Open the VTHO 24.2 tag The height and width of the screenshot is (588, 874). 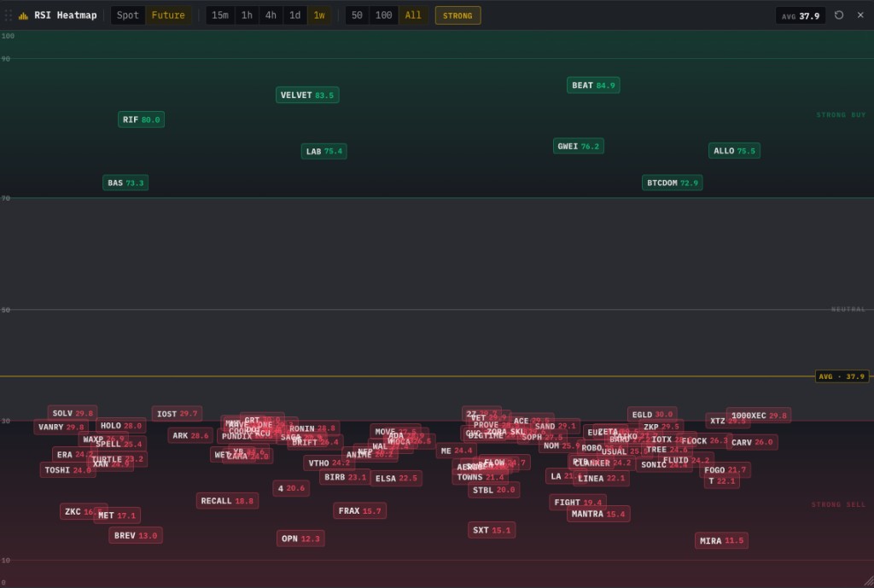329,463
